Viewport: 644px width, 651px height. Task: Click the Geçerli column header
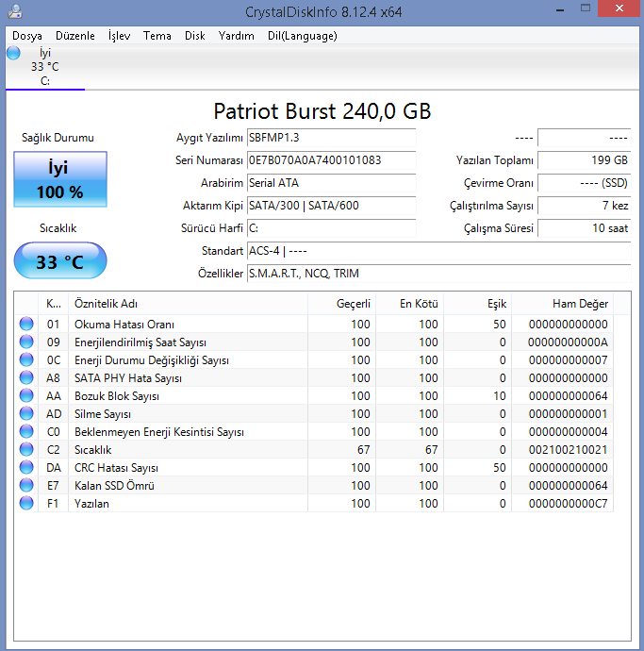342,304
